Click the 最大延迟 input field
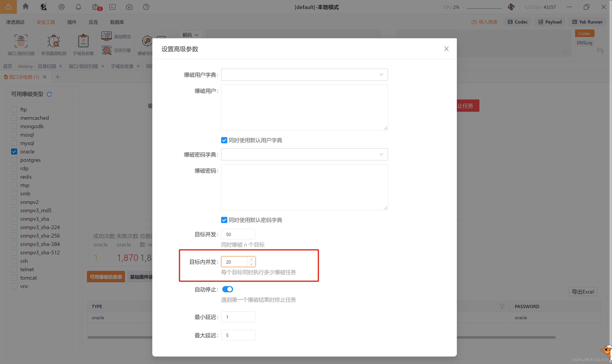Screen dimensions: 612x364 [238, 335]
